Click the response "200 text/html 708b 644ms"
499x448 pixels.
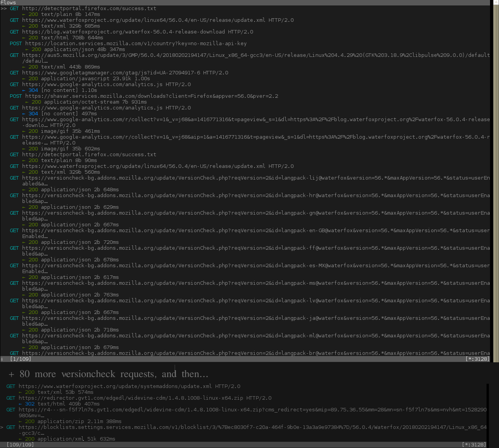63,37
